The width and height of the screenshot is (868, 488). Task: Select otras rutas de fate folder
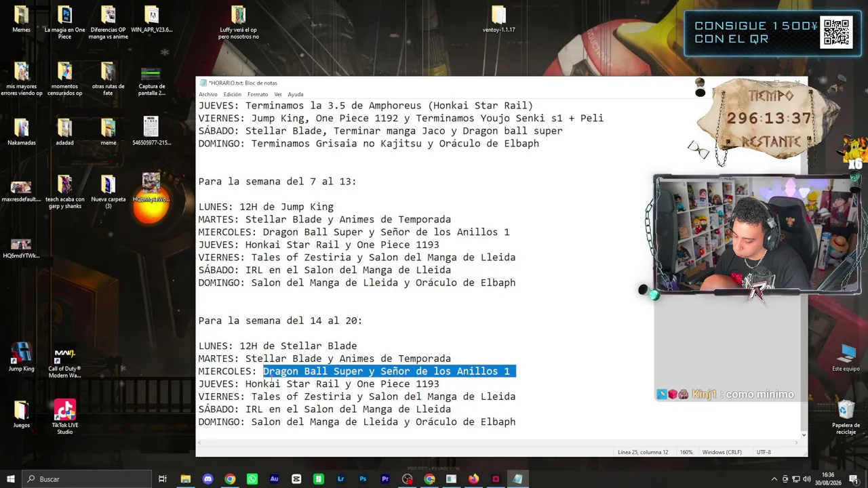pos(108,79)
